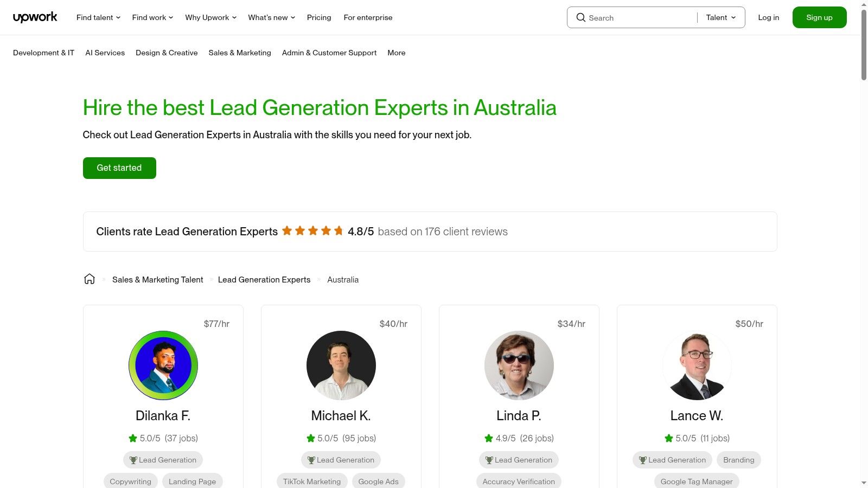Screen dimensions: 868x488
Task: Open Lance W.'s profile photo
Action: [697, 365]
